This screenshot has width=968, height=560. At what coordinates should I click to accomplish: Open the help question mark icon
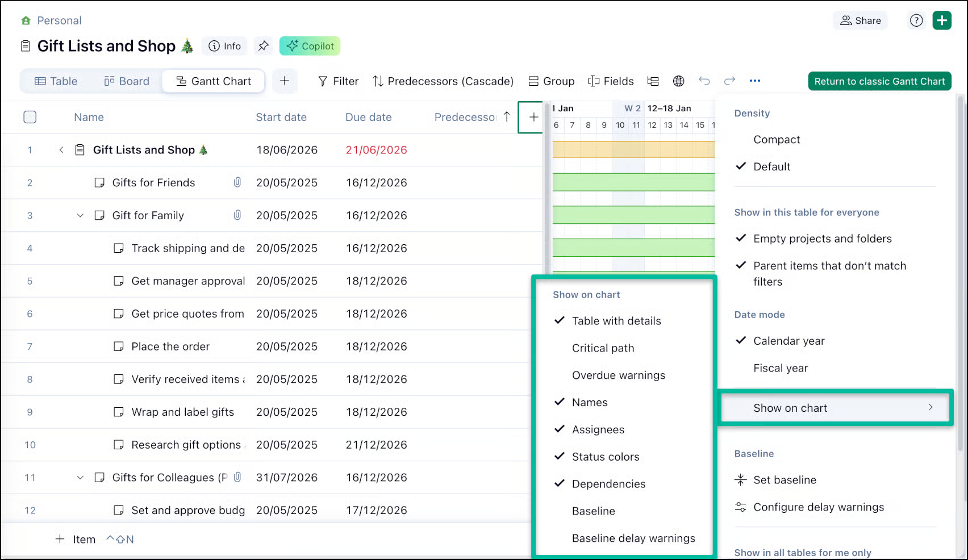click(x=916, y=20)
